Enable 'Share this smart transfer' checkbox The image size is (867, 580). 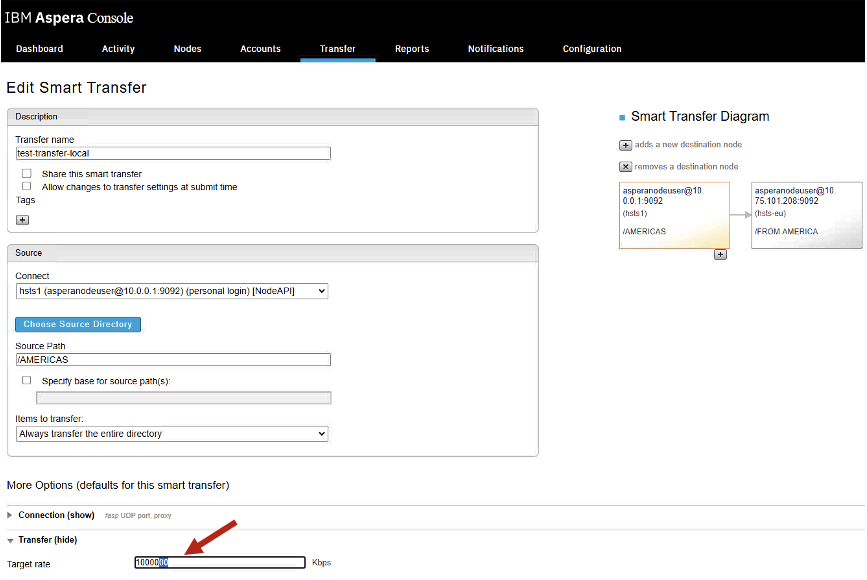click(27, 174)
